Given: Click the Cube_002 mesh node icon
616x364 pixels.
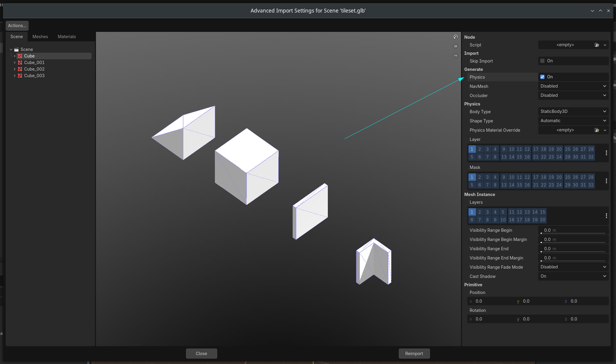Looking at the screenshot, I should click(20, 69).
